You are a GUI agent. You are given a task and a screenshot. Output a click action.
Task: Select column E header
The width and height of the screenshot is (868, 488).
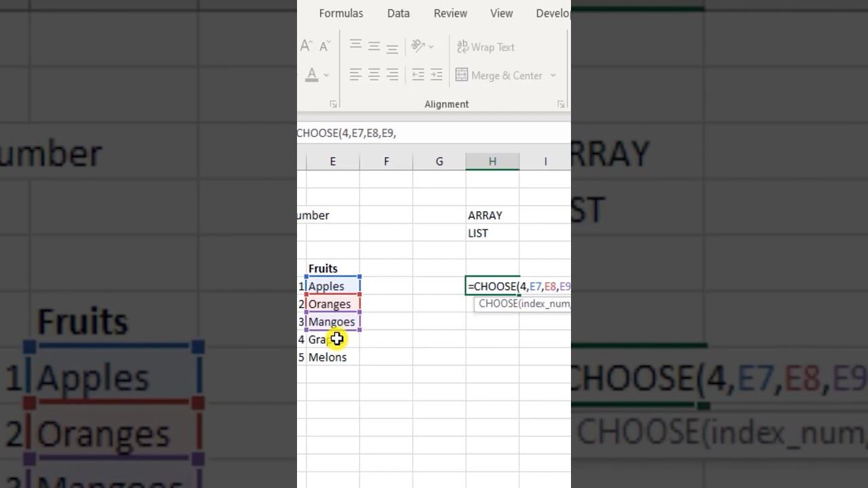332,161
